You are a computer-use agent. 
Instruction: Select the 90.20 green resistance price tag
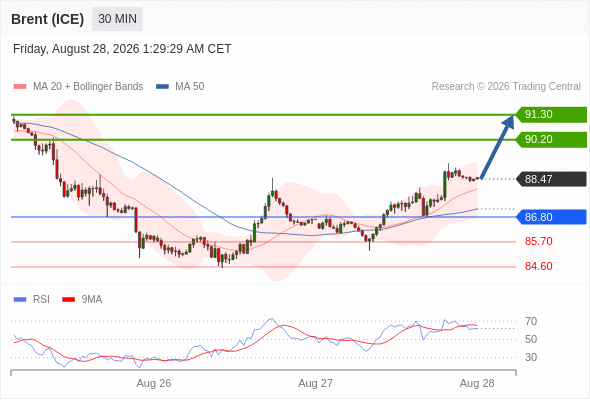(551, 140)
